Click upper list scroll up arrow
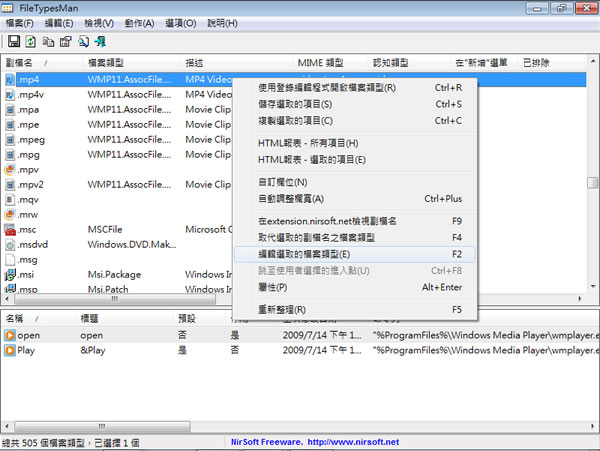600x451 pixels. click(x=593, y=61)
